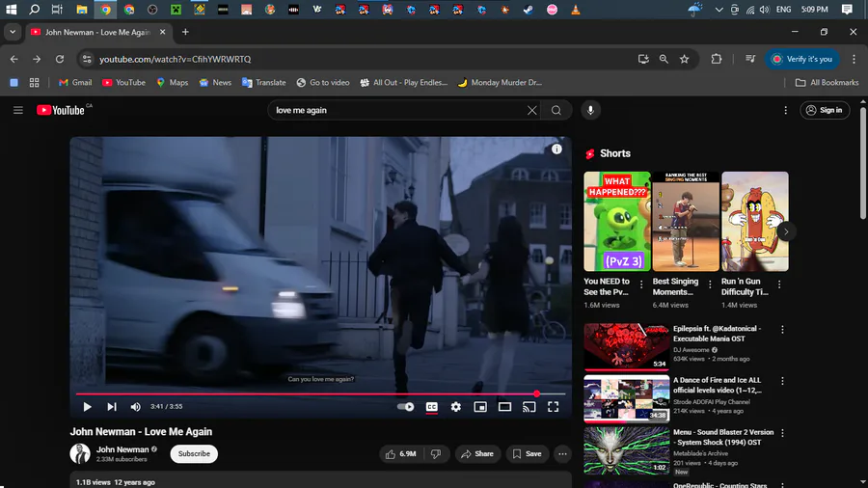Viewport: 868px width, 488px height.
Task: Open VLC cone icon in taskbar
Action: point(576,10)
